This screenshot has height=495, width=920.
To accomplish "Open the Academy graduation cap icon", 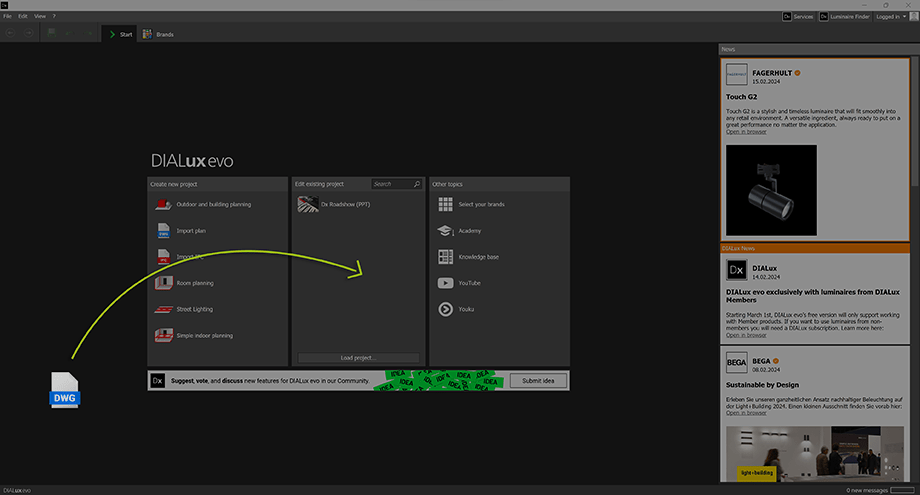I will tap(446, 231).
